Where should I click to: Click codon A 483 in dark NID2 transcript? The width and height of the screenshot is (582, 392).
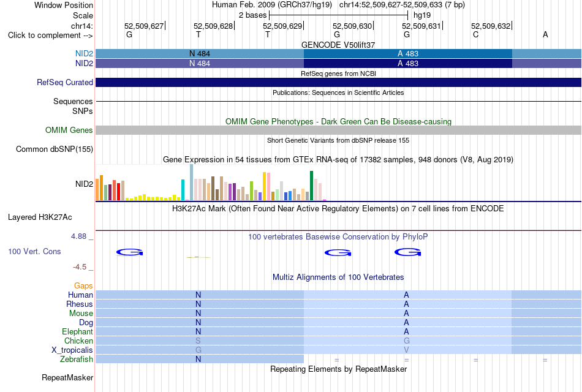[408, 64]
